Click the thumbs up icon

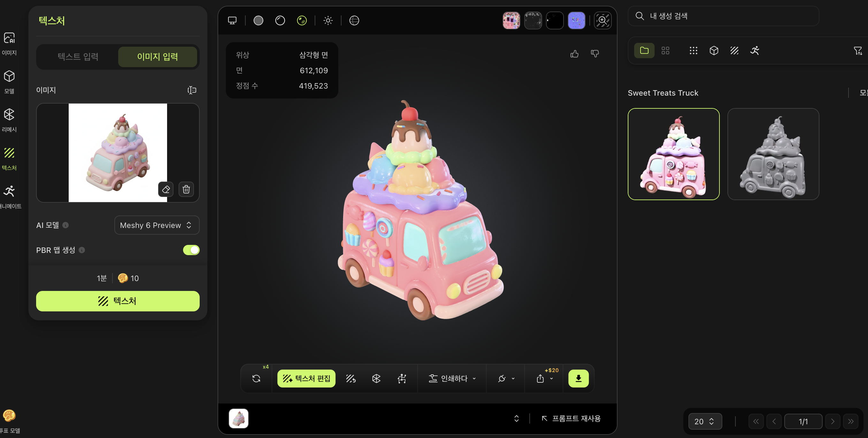(x=574, y=54)
